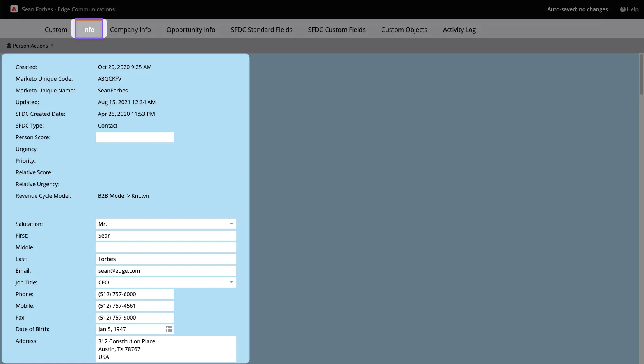644x364 pixels.
Task: Click the Phone field (512) 757-6000
Action: [135, 294]
